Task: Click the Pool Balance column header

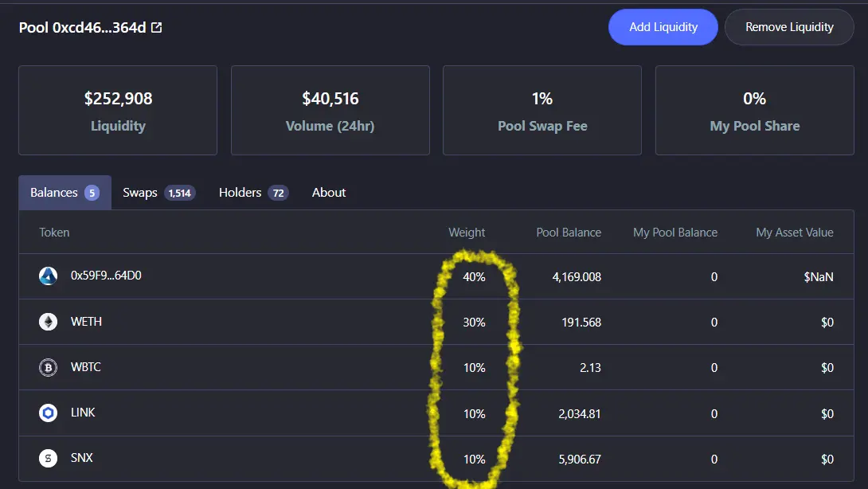Action: pos(569,233)
